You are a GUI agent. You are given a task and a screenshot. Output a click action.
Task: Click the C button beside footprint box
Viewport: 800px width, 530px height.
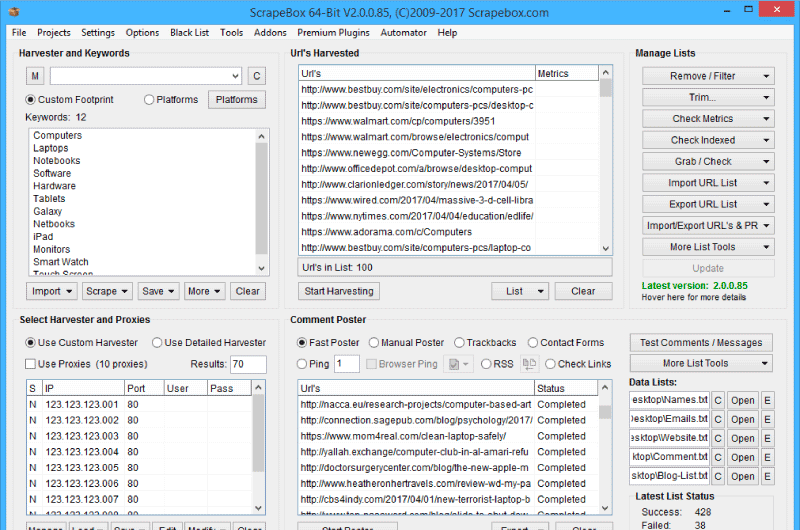[257, 76]
